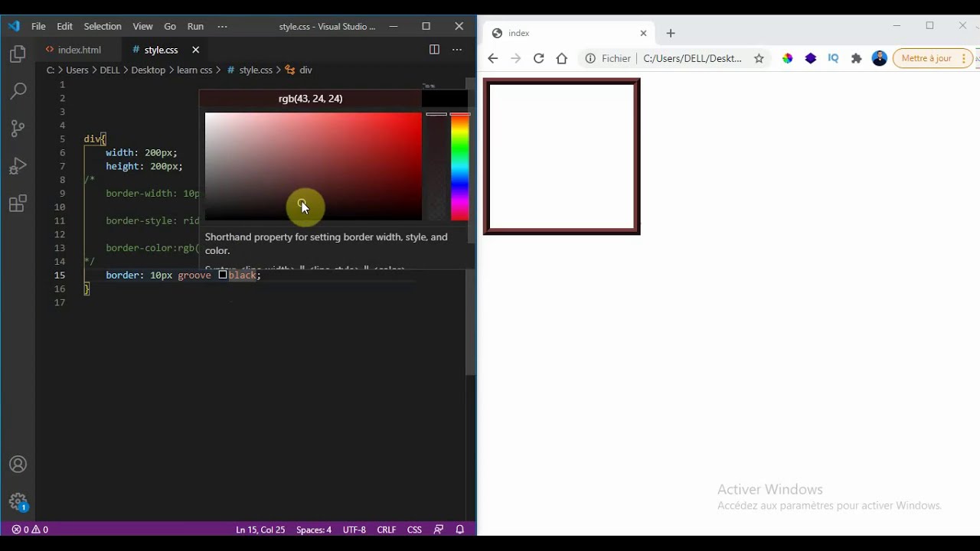980x551 pixels.
Task: Reload the page in Chrome
Action: [539, 58]
